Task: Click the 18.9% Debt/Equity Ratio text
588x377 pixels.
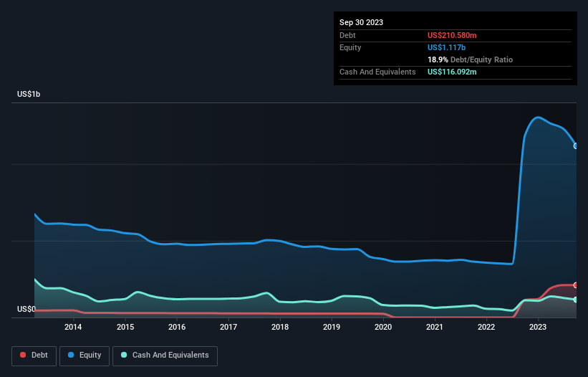Action: pos(470,59)
